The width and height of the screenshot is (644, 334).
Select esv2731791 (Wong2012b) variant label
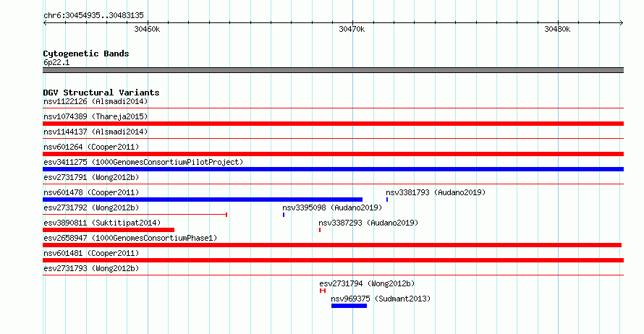tap(91, 177)
